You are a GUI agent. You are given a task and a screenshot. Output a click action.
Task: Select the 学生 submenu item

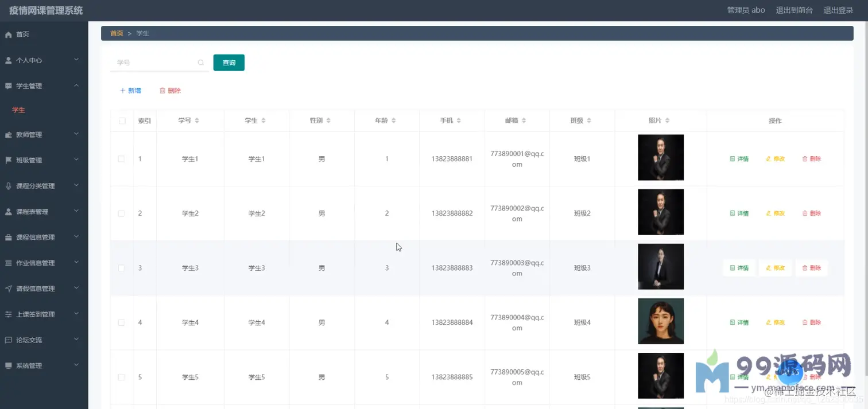click(18, 110)
